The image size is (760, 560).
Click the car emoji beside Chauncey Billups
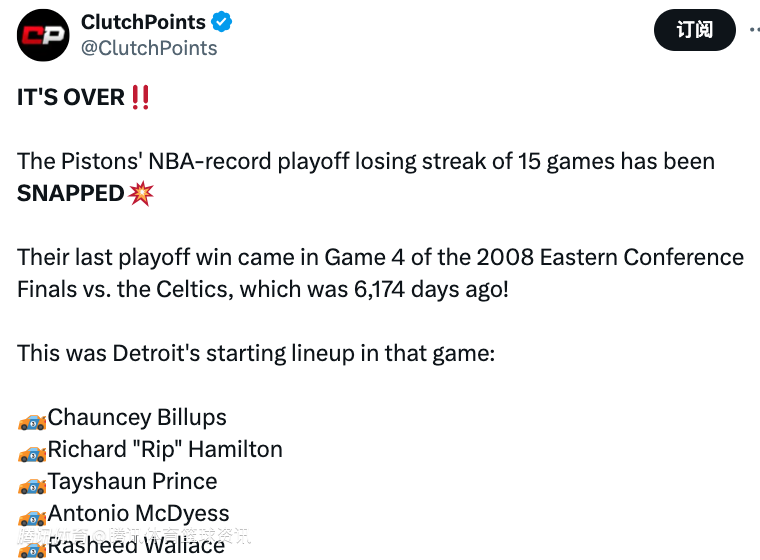pos(32,420)
